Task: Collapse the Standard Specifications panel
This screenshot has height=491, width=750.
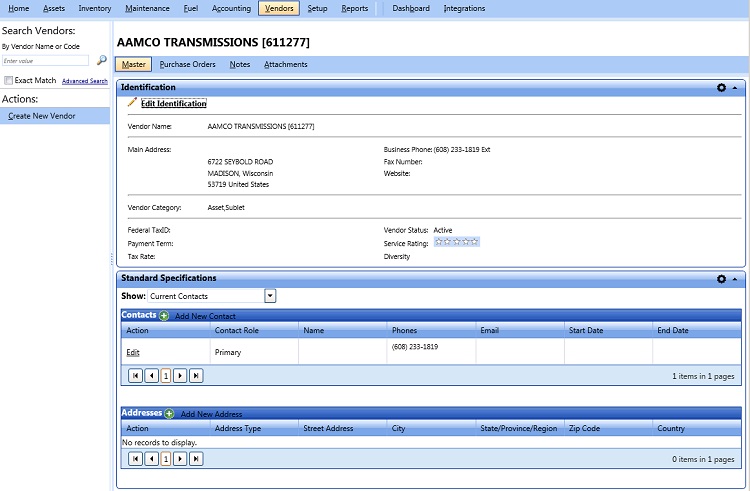Action: point(735,279)
